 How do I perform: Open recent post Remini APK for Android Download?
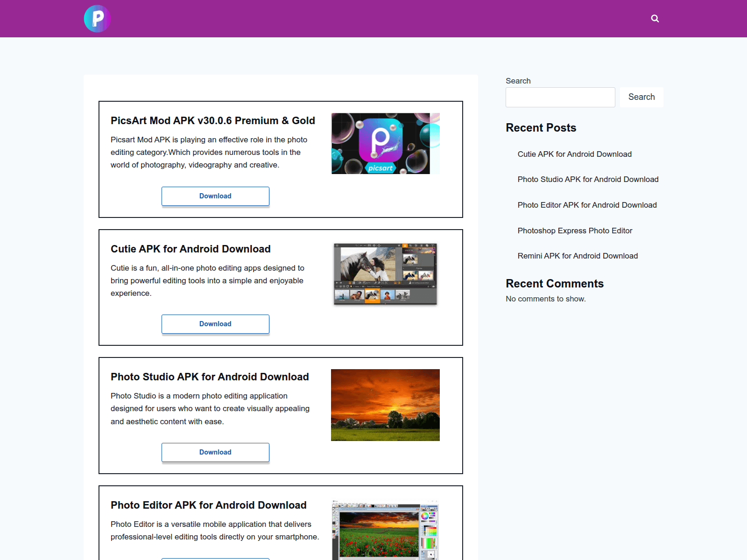click(x=578, y=256)
